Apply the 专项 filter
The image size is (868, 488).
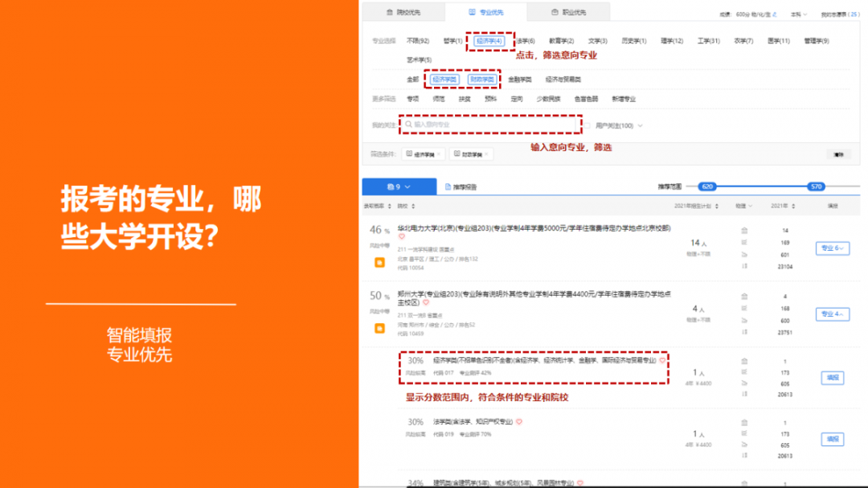pos(413,99)
